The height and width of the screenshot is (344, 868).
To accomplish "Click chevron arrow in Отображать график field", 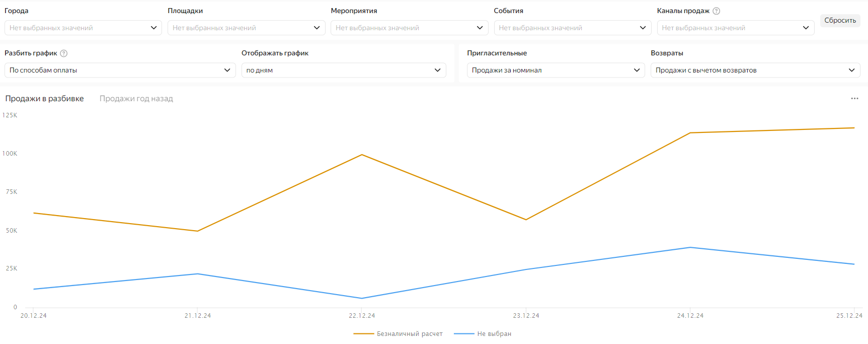I will pos(437,71).
